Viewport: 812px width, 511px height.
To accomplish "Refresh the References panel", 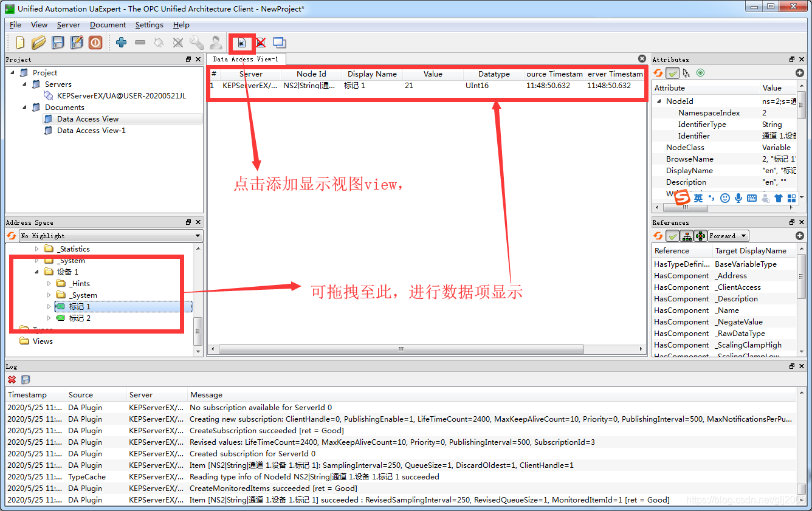I will coord(658,236).
